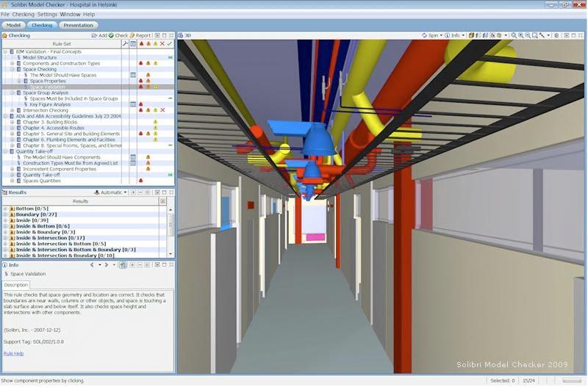
Task: Click table icon on Key Figure Analysis row
Action: pyautogui.click(x=133, y=104)
